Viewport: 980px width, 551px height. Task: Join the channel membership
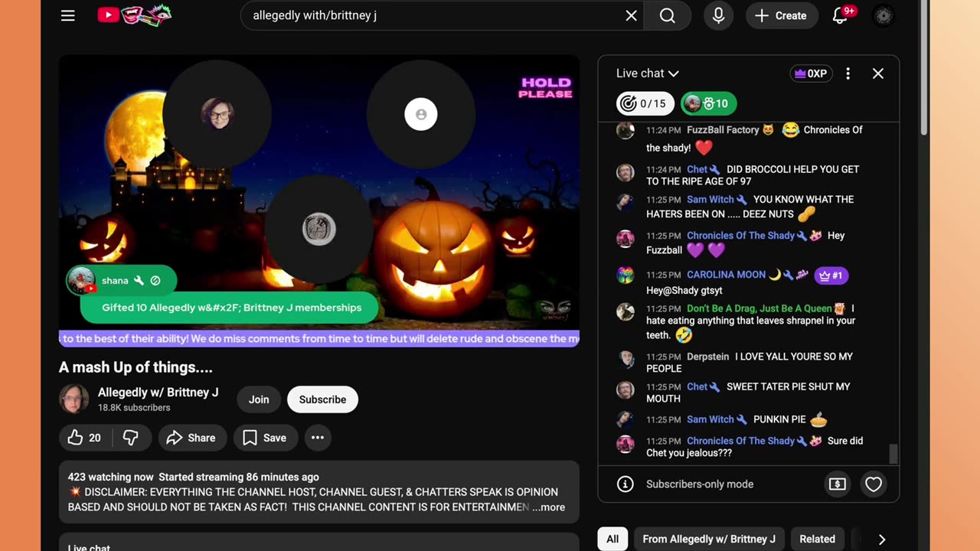pyautogui.click(x=259, y=399)
